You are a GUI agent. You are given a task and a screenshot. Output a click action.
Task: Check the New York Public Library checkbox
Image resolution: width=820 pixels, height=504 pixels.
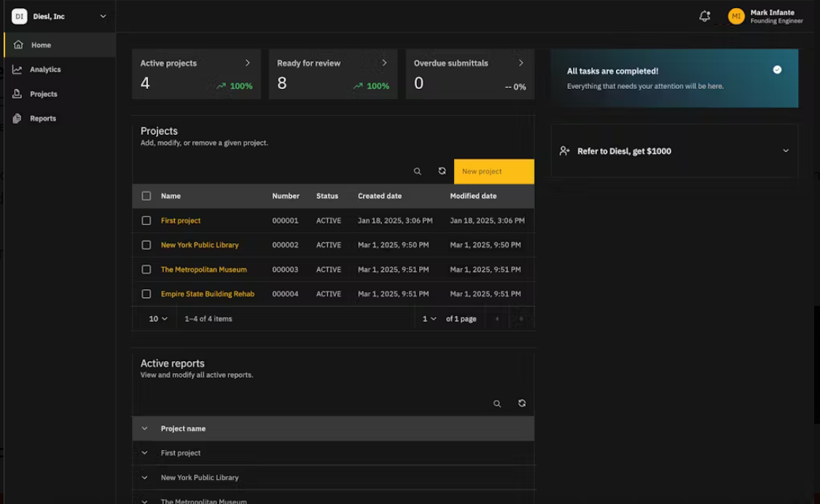coord(147,245)
